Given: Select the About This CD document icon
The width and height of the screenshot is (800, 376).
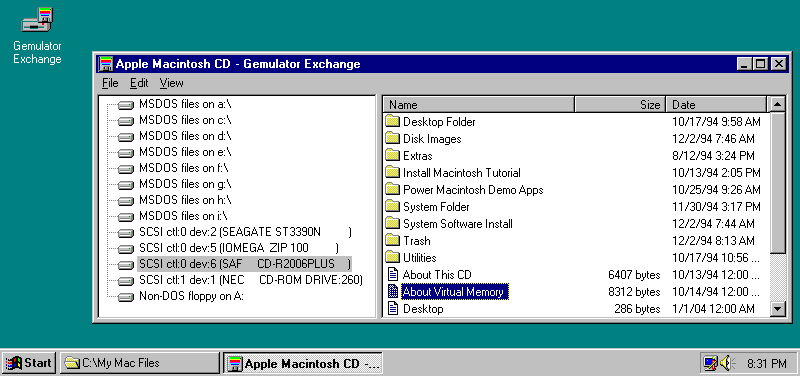Looking at the screenshot, I should click(392, 274).
